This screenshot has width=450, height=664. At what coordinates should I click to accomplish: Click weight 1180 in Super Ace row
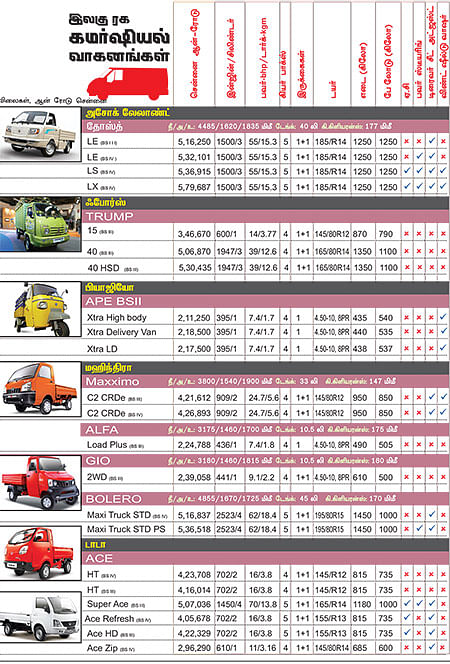(360, 604)
